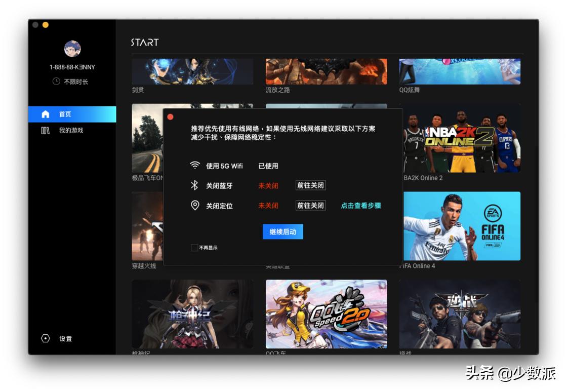This screenshot has height=392, width=567.
Task: Open 我的游戏 via its library icon
Action: [45, 131]
